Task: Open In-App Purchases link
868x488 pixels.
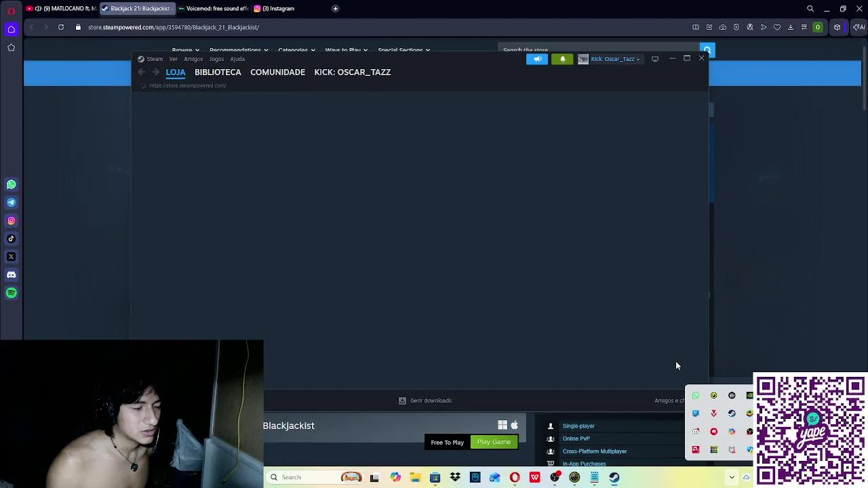Action: 584,464
